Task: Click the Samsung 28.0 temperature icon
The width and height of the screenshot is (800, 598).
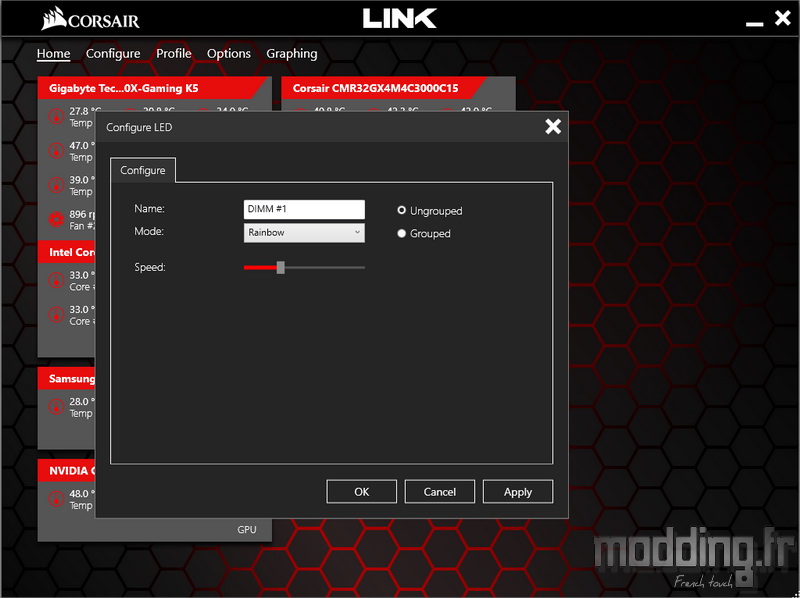Action: pos(56,407)
